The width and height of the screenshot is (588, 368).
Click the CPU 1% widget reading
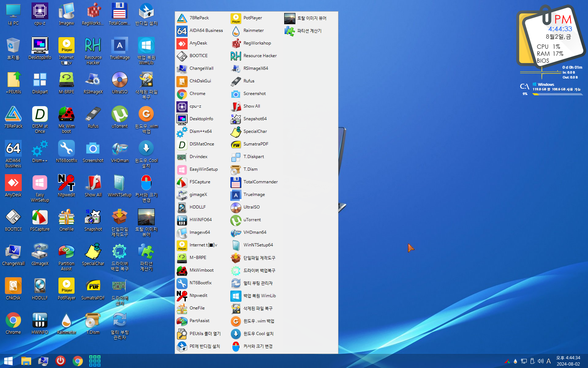point(548,47)
